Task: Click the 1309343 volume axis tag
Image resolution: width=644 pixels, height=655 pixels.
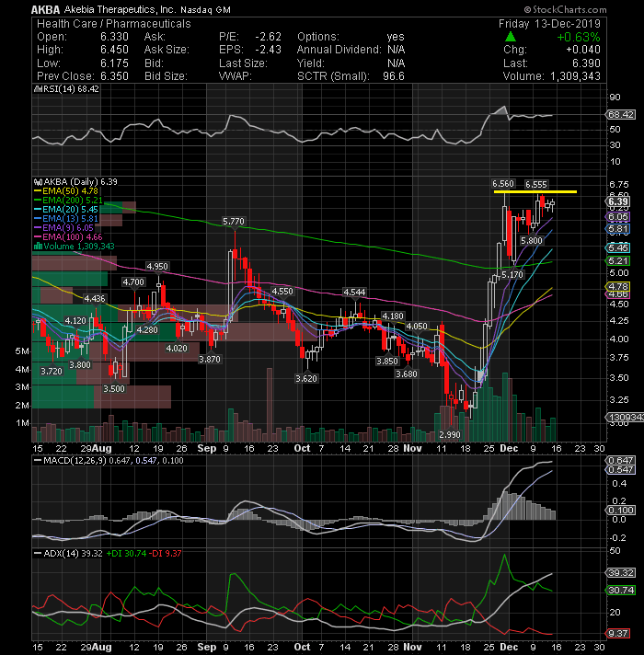Action: [x=625, y=418]
